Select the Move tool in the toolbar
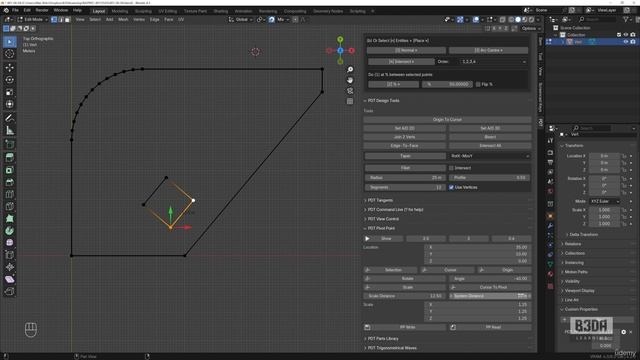 coord(9,68)
